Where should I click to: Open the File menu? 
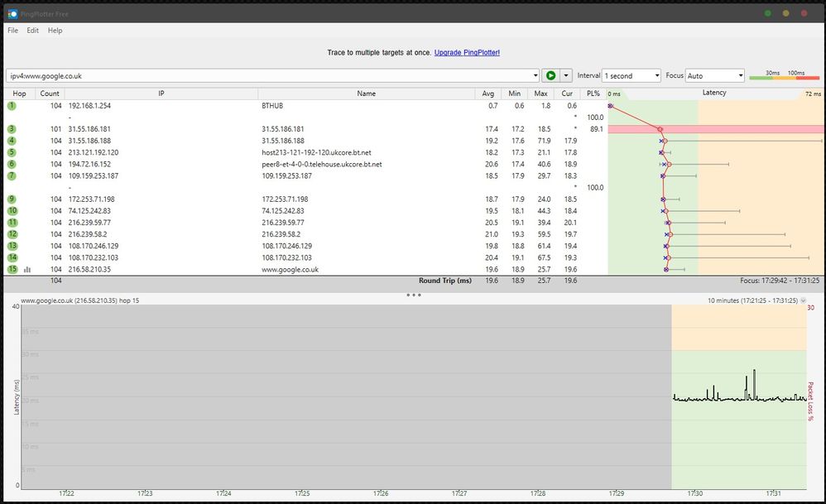tap(13, 31)
